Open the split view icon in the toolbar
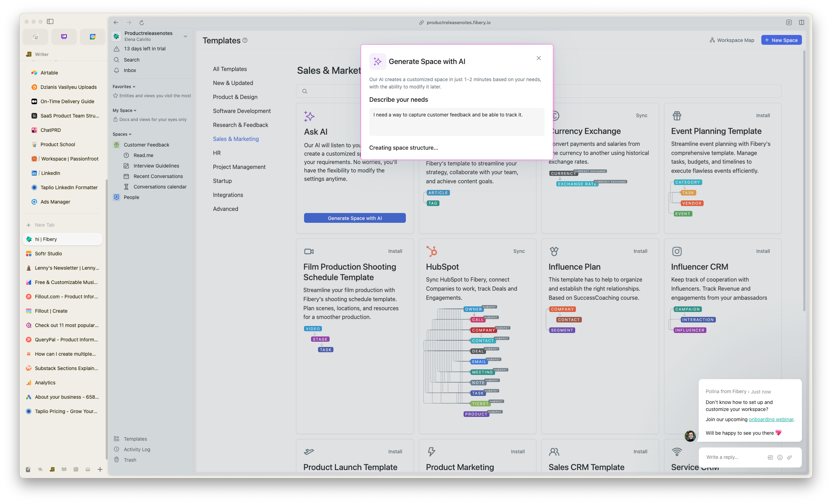 pyautogui.click(x=801, y=23)
